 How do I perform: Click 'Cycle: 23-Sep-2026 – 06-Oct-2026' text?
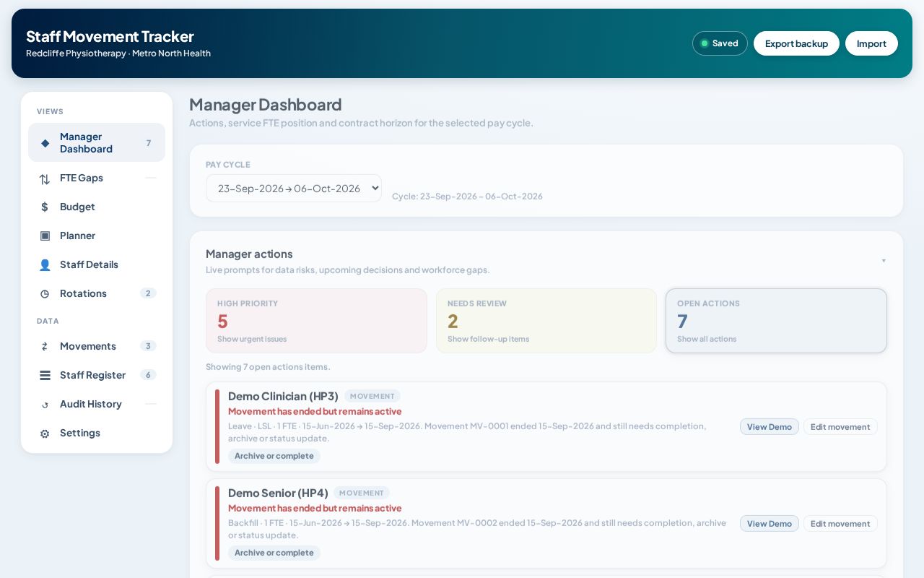pyautogui.click(x=467, y=197)
